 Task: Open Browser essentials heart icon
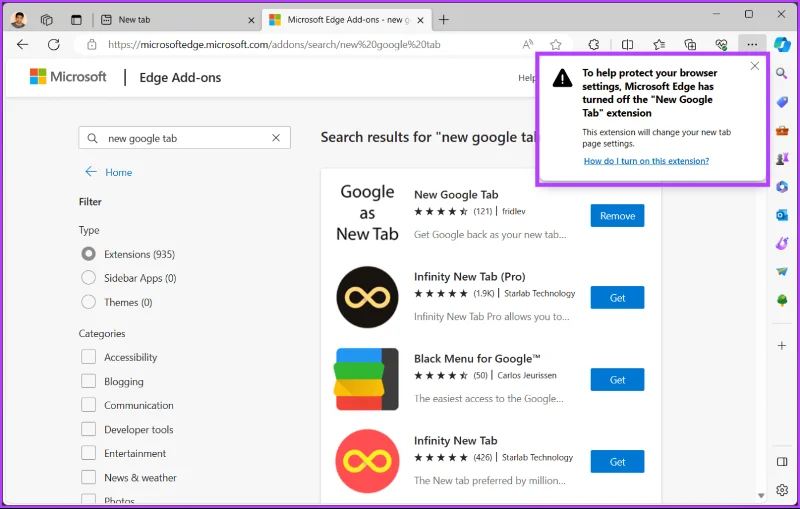click(x=721, y=44)
